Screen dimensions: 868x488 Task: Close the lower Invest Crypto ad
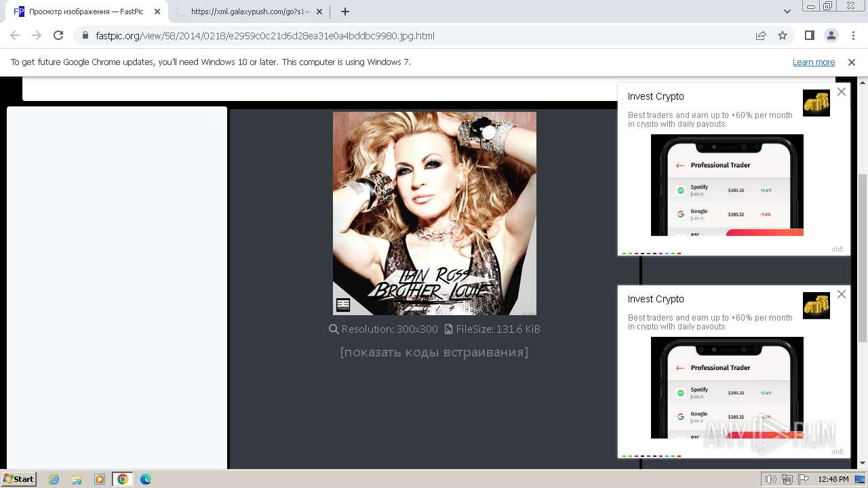pyautogui.click(x=842, y=294)
